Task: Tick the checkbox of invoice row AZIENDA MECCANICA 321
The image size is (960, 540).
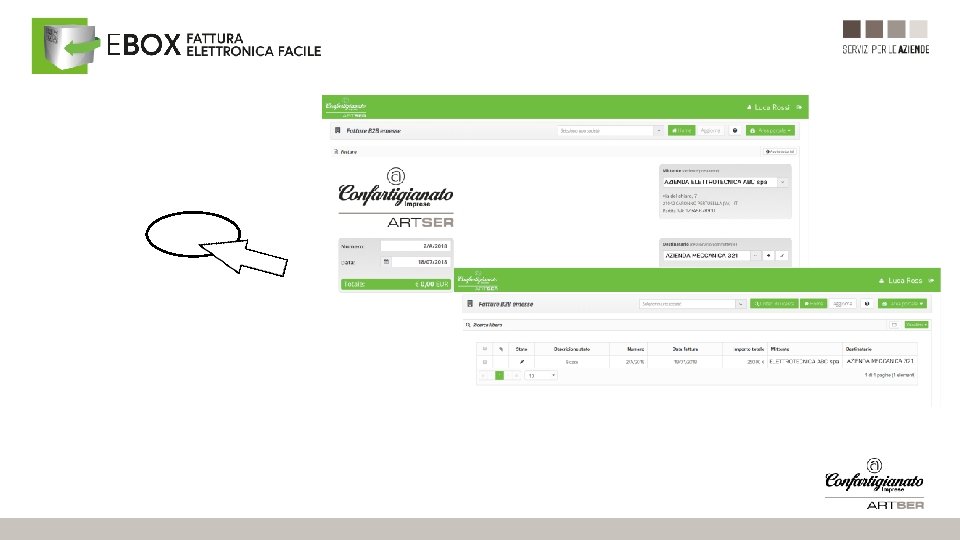Action: pyautogui.click(x=484, y=362)
